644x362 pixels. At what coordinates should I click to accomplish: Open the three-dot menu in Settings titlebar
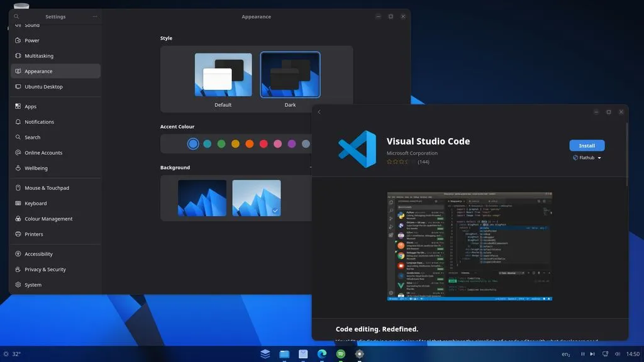click(x=94, y=16)
